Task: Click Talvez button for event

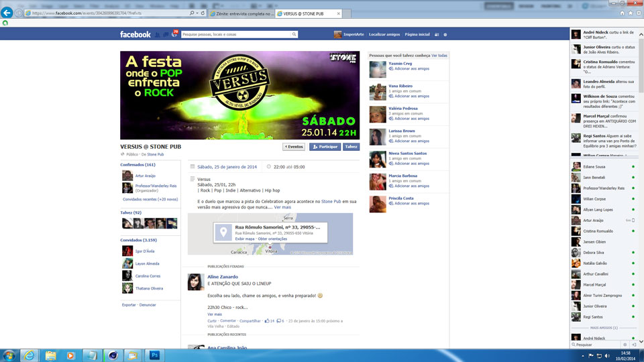Action: pos(351,147)
